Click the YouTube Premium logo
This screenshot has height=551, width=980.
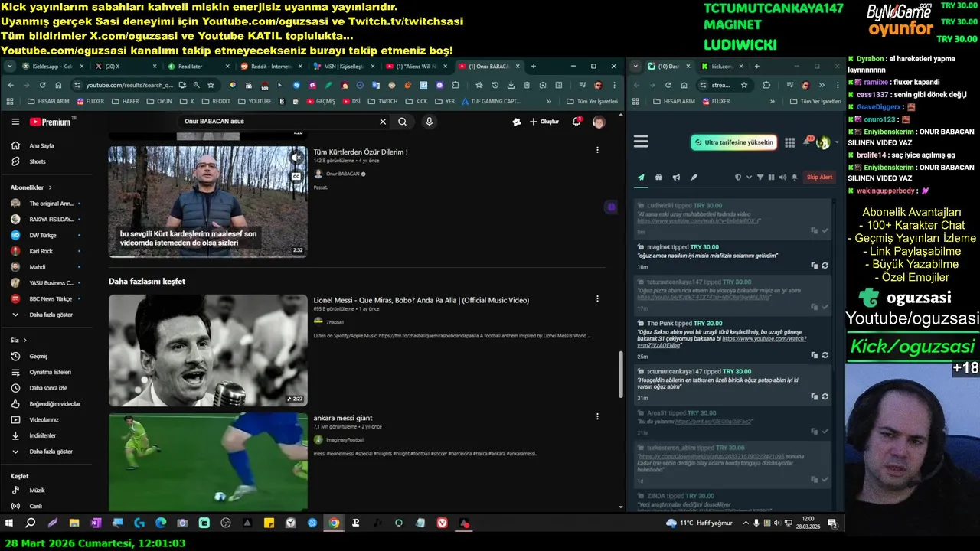(x=51, y=122)
